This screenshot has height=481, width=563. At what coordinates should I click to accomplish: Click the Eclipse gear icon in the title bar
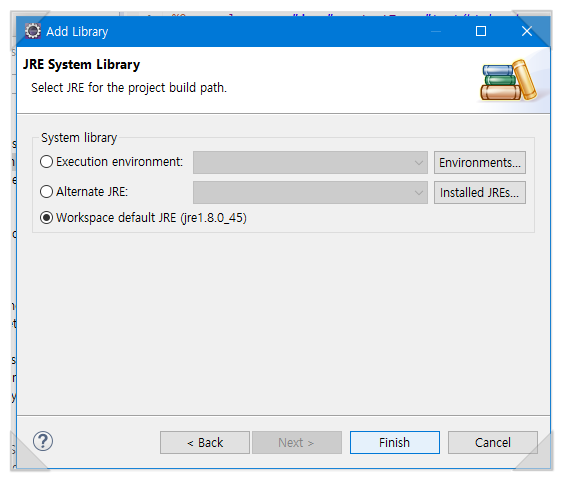point(33,31)
